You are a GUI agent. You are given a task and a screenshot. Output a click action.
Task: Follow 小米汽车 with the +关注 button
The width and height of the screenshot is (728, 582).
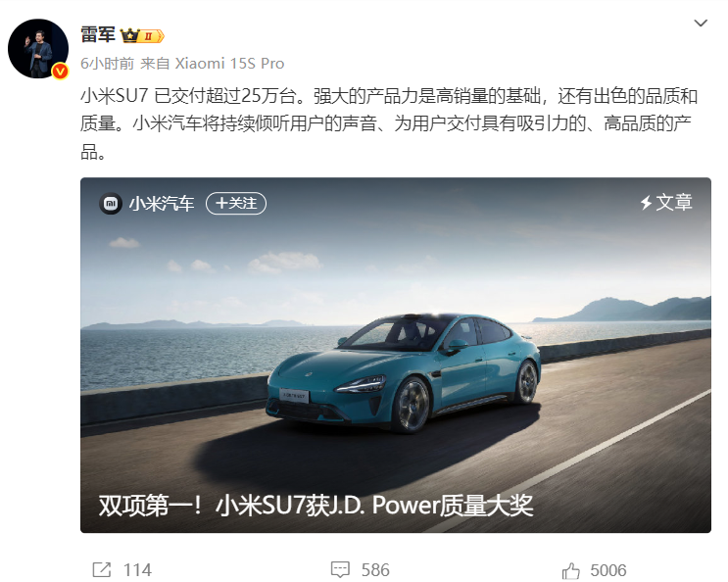(x=236, y=203)
